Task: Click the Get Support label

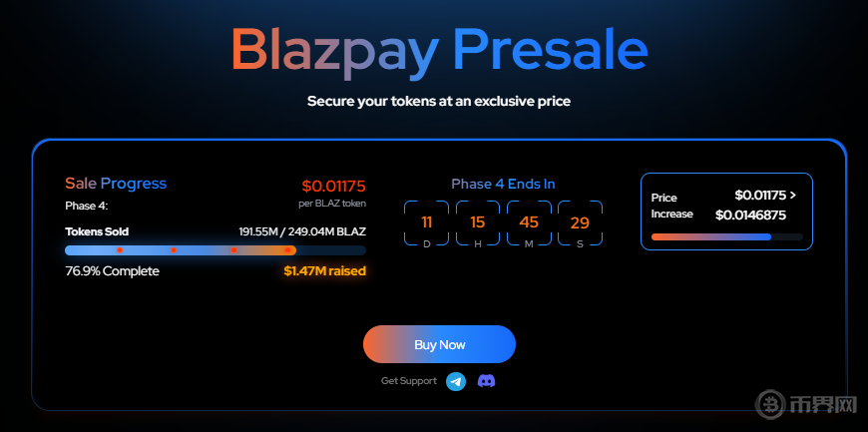Action: pos(408,381)
